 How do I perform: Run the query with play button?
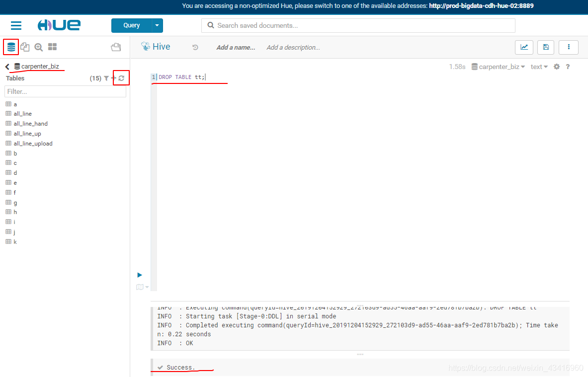[x=140, y=275]
